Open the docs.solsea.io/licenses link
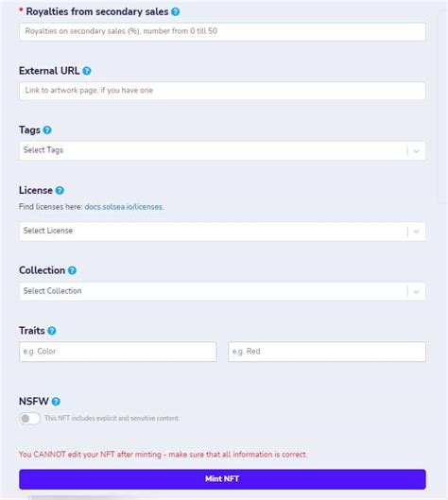Screen dimensions: 448x500 coord(124,207)
